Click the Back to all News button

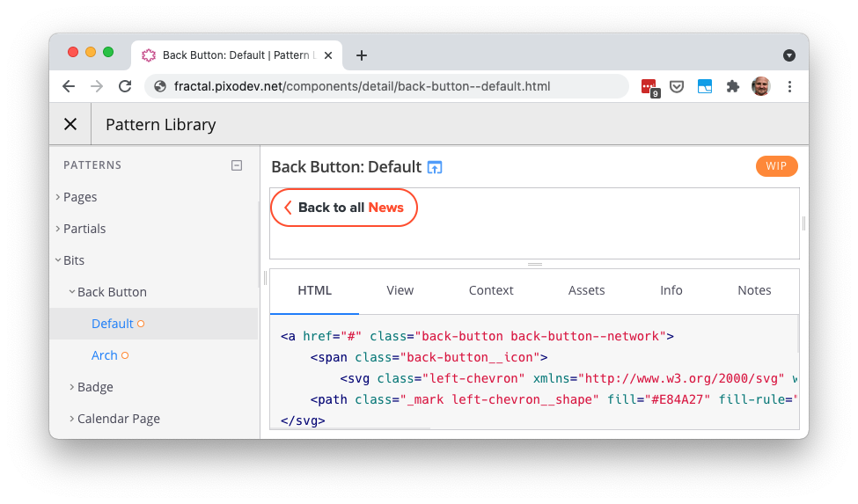(x=343, y=208)
